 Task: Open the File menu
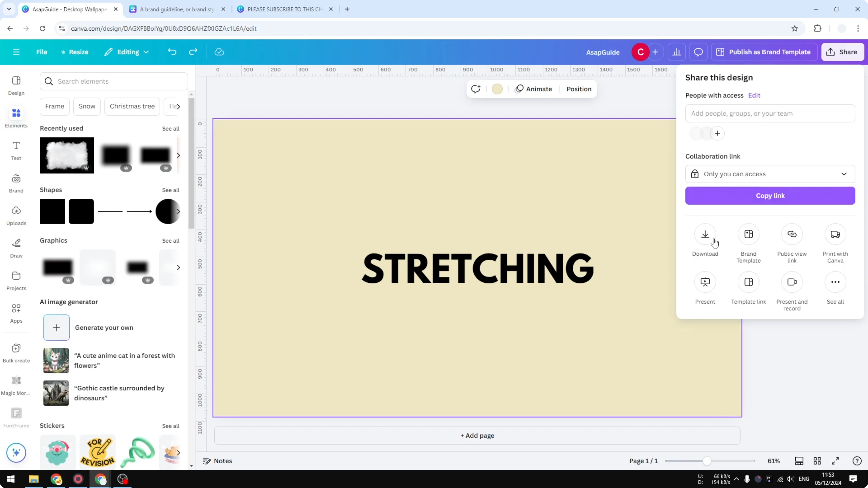pyautogui.click(x=42, y=52)
